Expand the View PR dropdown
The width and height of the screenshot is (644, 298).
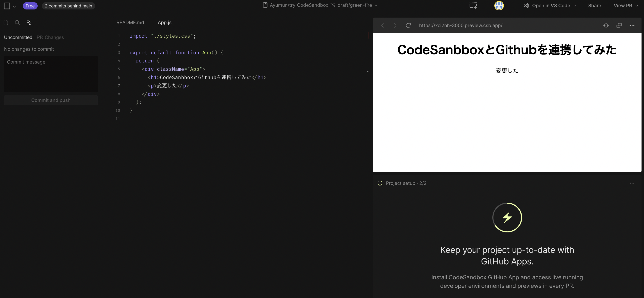point(637,6)
